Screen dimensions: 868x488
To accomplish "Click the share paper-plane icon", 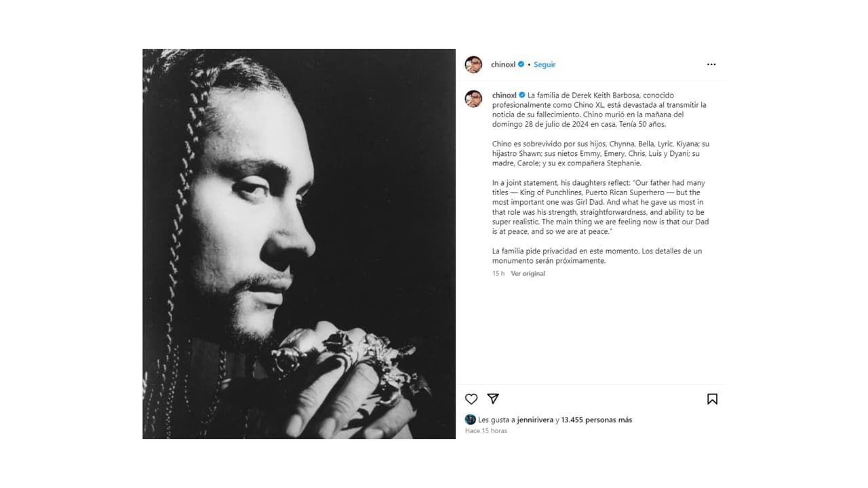I will 493,399.
